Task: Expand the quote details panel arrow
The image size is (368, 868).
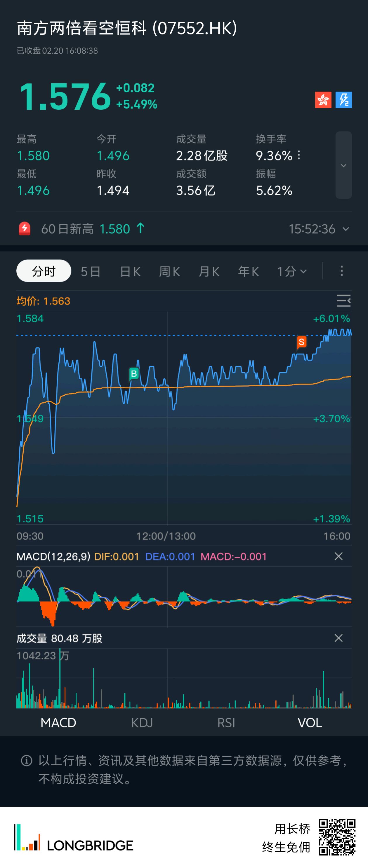Action: pyautogui.click(x=343, y=165)
